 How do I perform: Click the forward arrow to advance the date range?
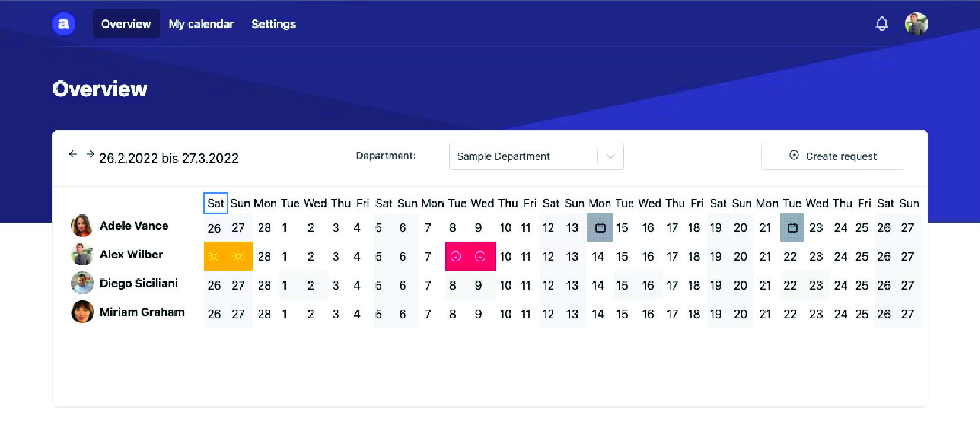(x=90, y=154)
